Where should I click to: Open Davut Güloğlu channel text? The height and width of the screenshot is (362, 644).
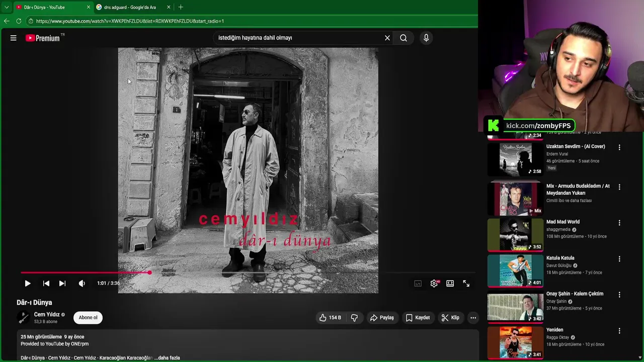click(x=559, y=265)
